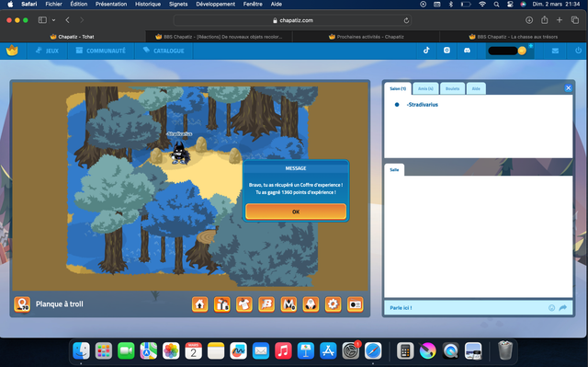Viewport: 588px width, 367px height.
Task: Open the gift boxes inventory icon
Action: coord(222,304)
